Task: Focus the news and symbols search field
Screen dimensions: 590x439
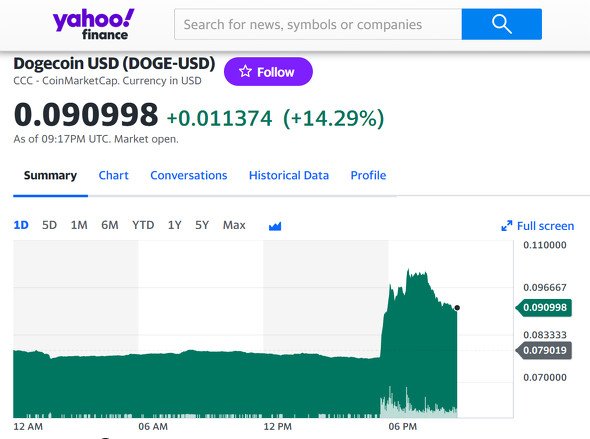Action: click(x=318, y=24)
